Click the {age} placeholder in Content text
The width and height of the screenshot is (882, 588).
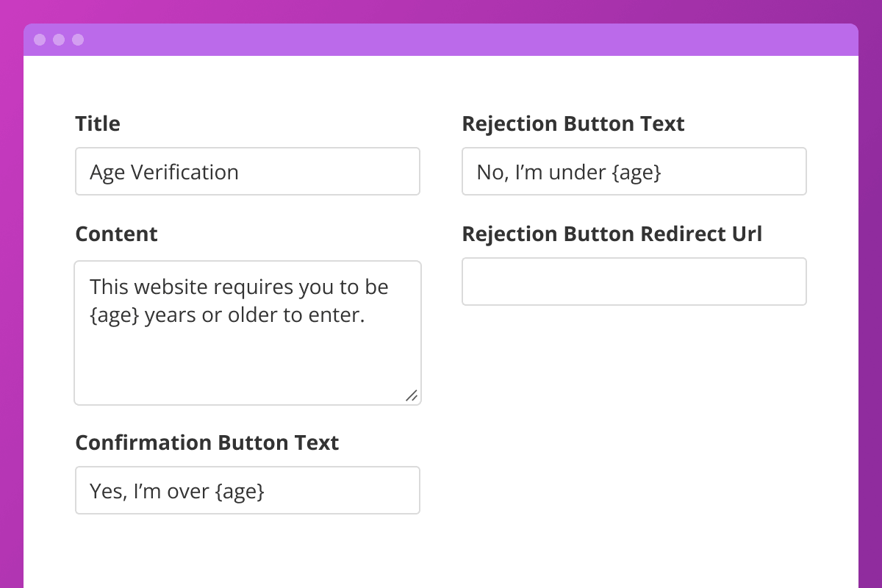pos(114,316)
